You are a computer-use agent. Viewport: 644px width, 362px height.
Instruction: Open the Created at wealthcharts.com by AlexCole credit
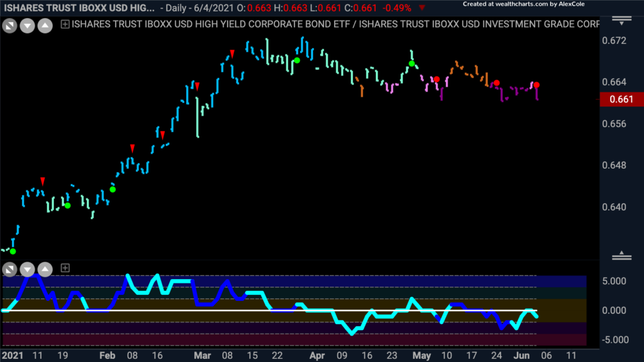(524, 4)
